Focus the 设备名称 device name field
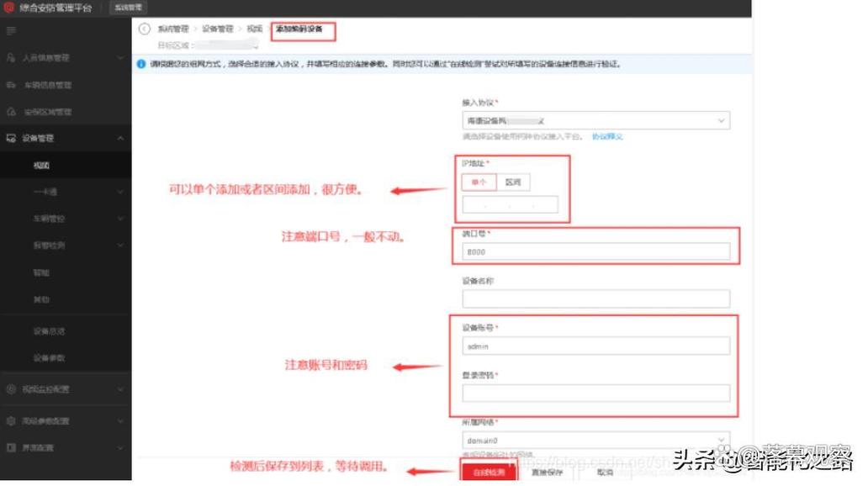The height and width of the screenshot is (486, 868). click(595, 298)
